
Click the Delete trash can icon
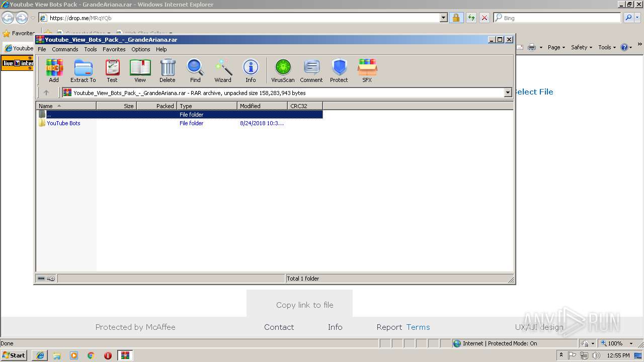[168, 70]
